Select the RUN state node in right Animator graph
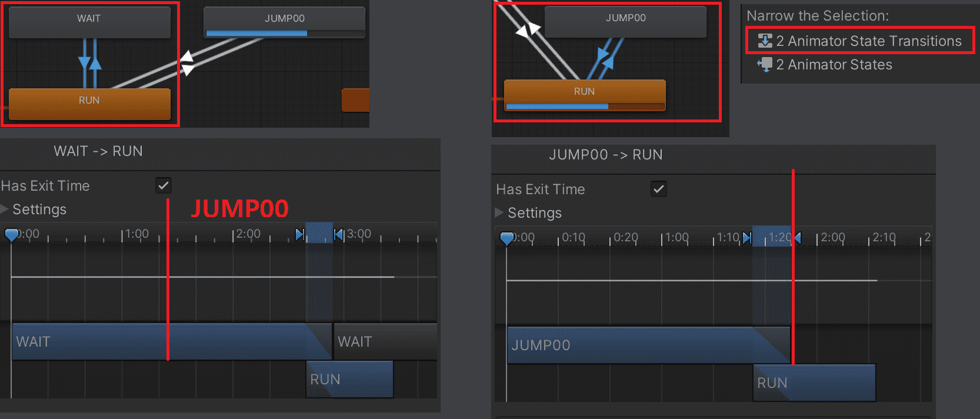Image resolution: width=980 pixels, height=419 pixels. 585,95
